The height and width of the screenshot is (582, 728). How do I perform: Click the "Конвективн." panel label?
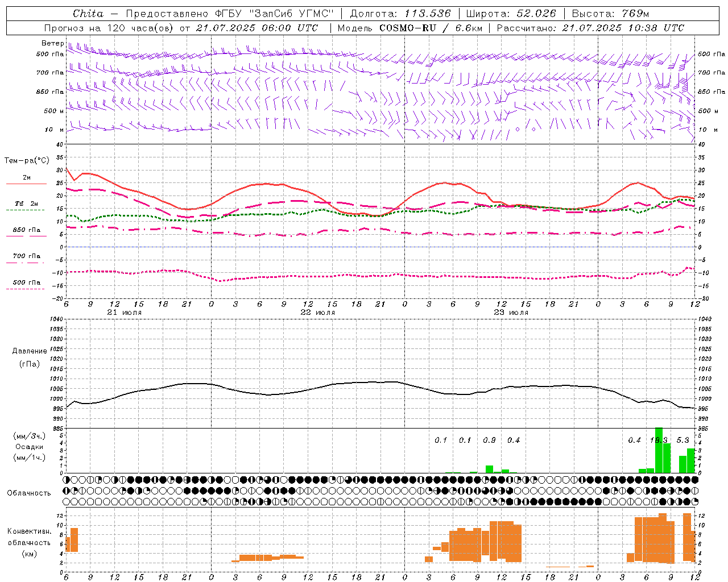pyautogui.click(x=29, y=531)
